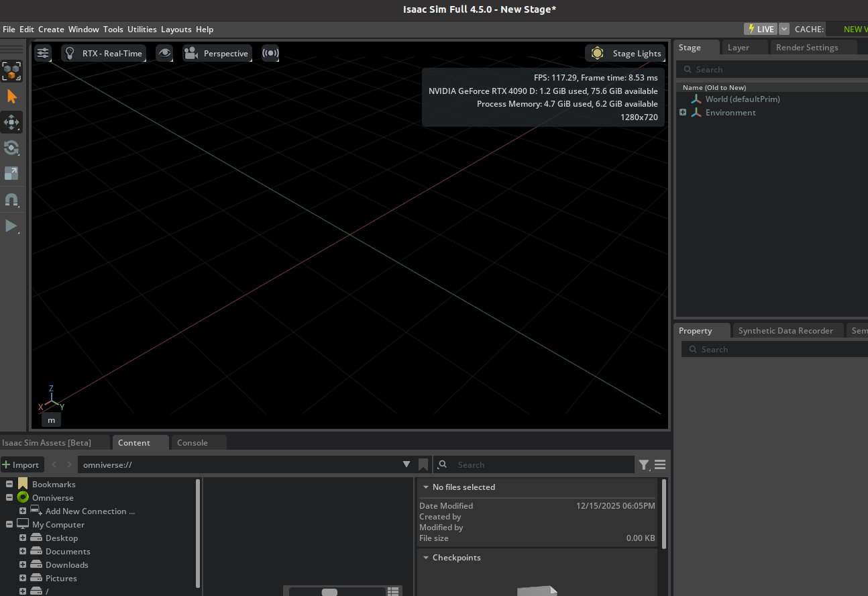Click the Import button
Viewport: 868px width, 596px height.
pyautogui.click(x=21, y=464)
